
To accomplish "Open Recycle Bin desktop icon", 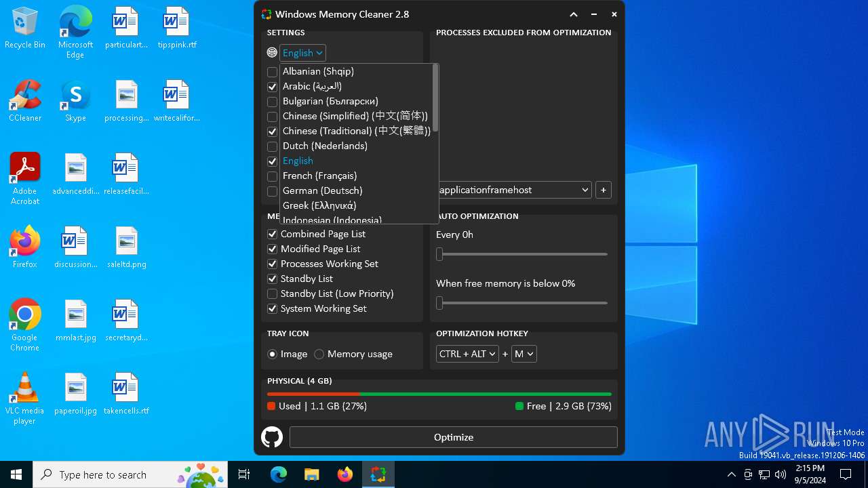I will [25, 28].
